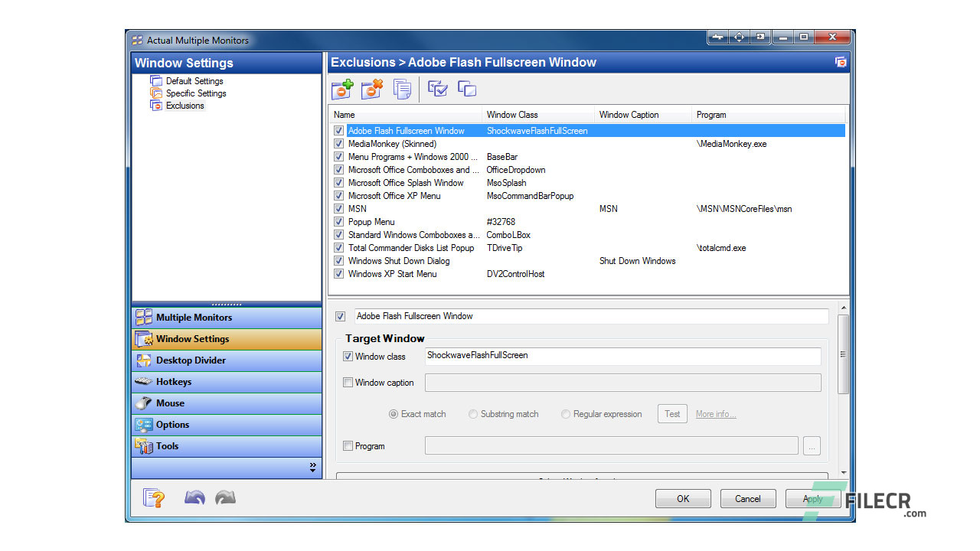Open the Options section
The height and width of the screenshot is (551, 980).
(227, 425)
